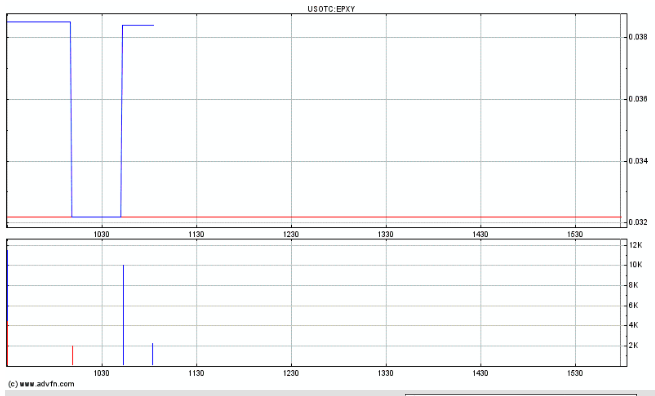Viewport: 655px width, 396px height.
Task: Select the 12K volume axis label
Action: [635, 245]
